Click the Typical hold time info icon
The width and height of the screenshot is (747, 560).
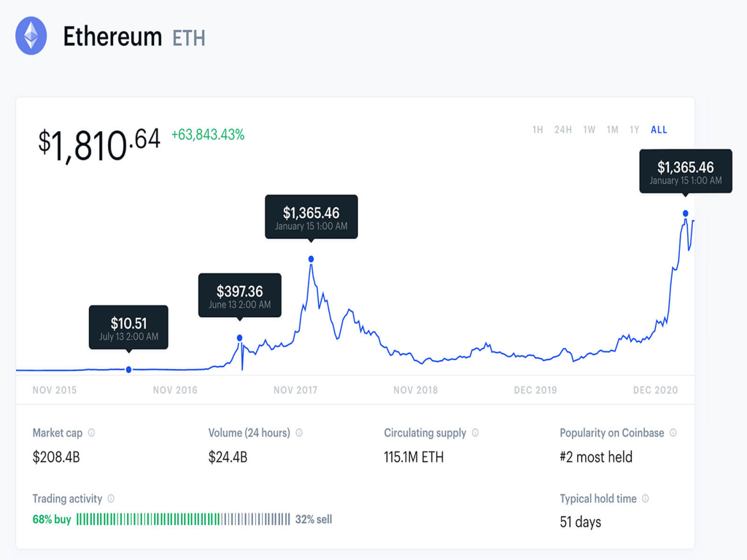click(x=646, y=499)
